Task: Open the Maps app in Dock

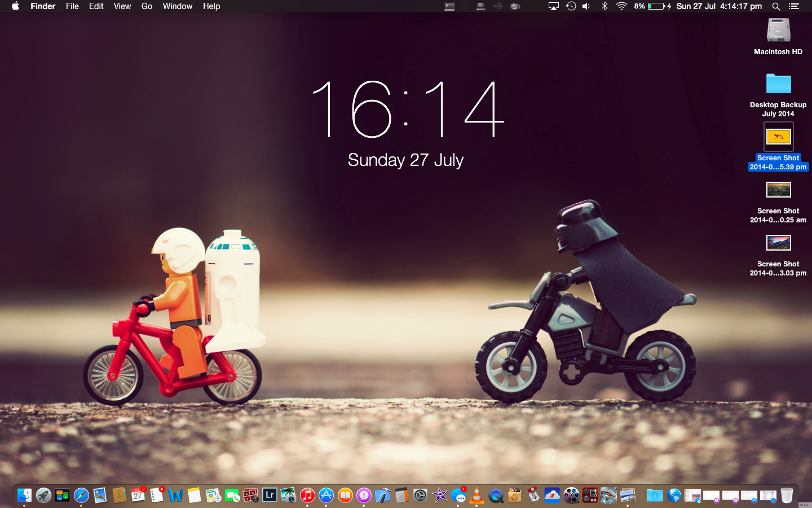Action: click(x=213, y=496)
